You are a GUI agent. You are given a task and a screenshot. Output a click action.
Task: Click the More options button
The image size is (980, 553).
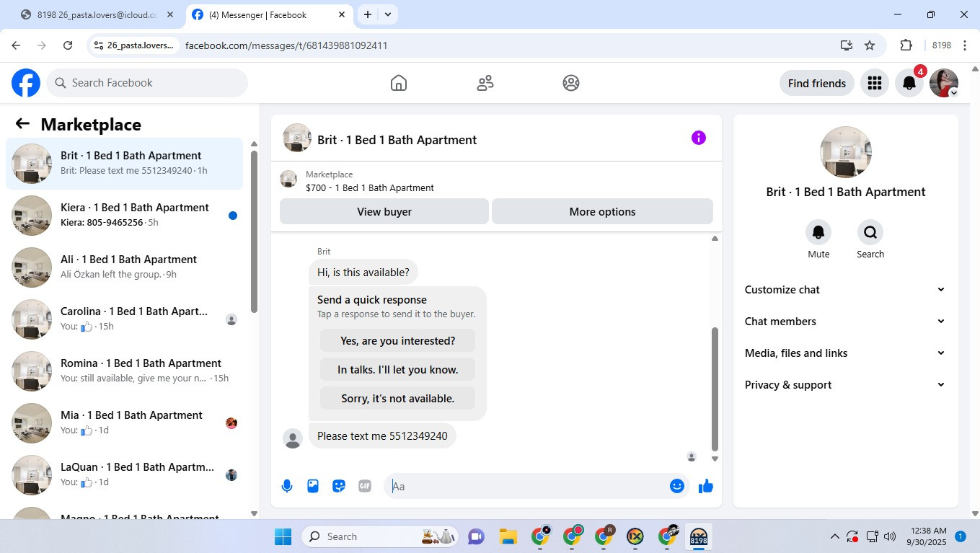(x=602, y=211)
